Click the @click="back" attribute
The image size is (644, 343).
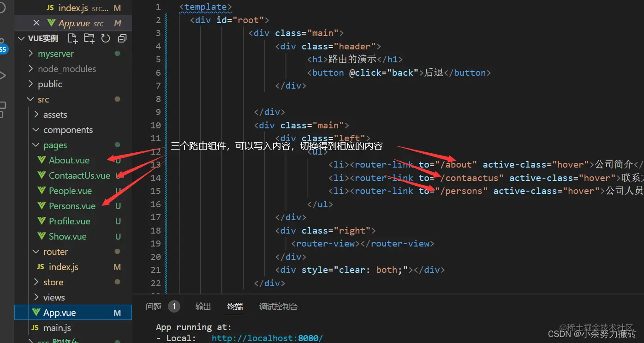(x=384, y=72)
